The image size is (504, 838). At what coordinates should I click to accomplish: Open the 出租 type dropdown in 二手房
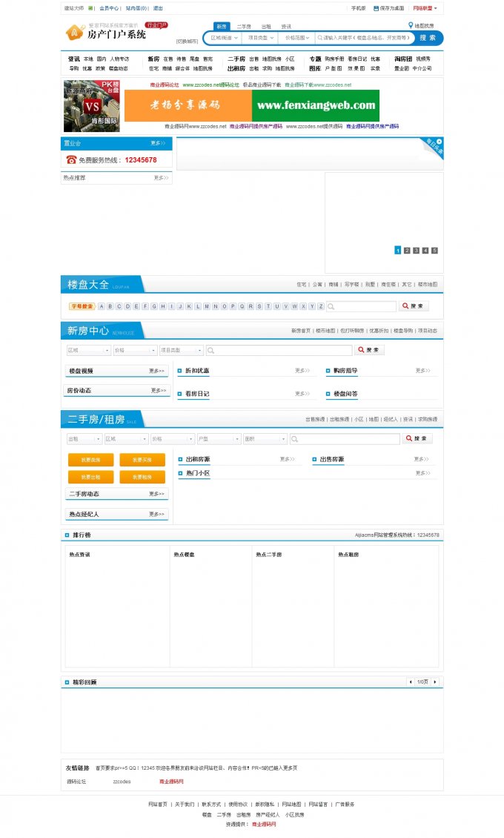[x=84, y=439]
